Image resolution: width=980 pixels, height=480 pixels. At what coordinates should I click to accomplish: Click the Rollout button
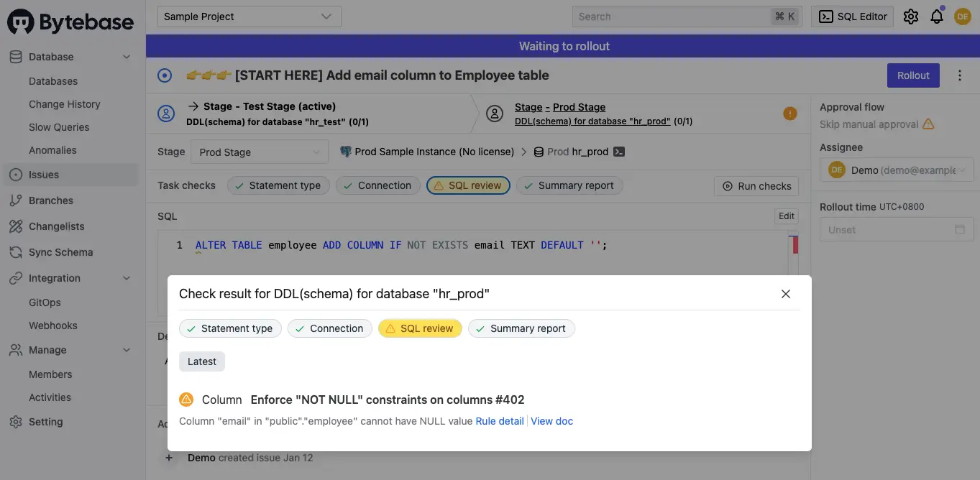[912, 75]
